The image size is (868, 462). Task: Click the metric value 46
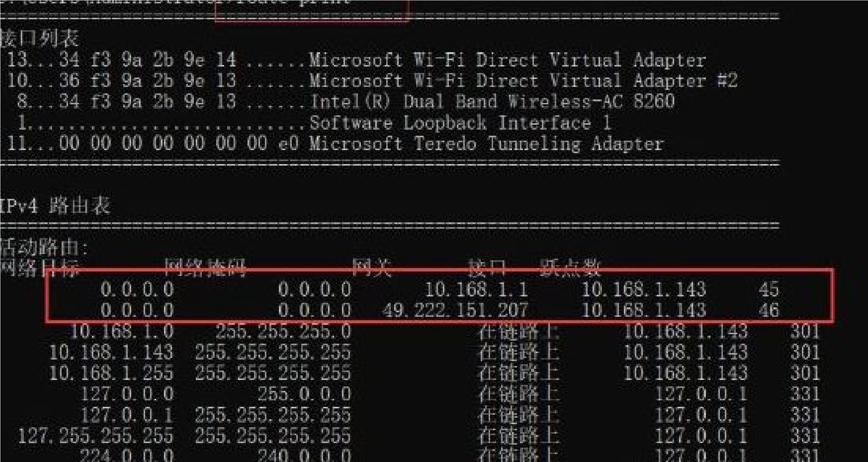(769, 310)
